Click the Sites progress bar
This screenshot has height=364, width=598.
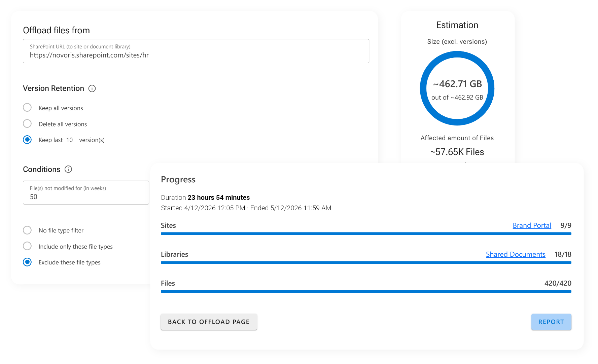click(366, 233)
